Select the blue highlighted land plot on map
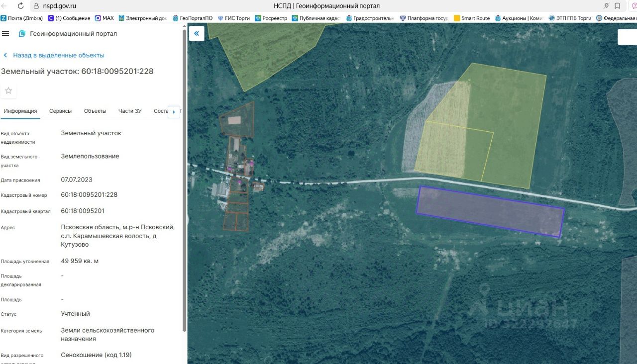 (490, 211)
